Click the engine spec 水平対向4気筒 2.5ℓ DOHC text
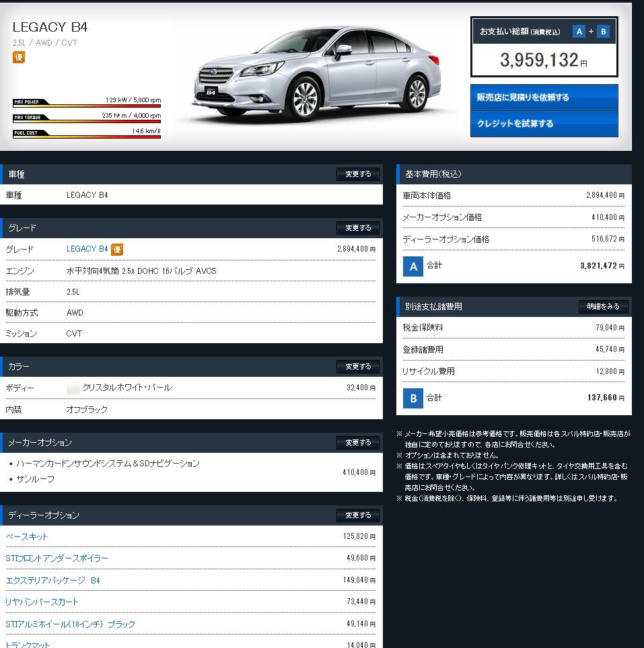This screenshot has height=648, width=644. pos(141,271)
